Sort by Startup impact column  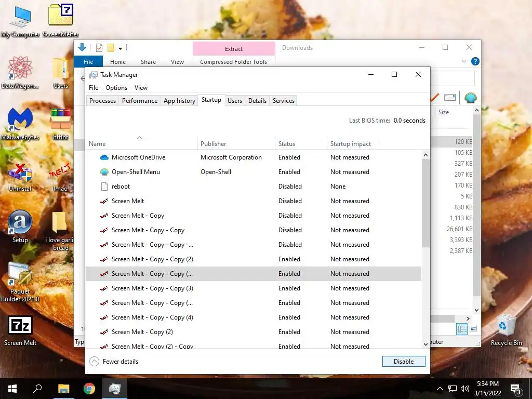click(353, 143)
